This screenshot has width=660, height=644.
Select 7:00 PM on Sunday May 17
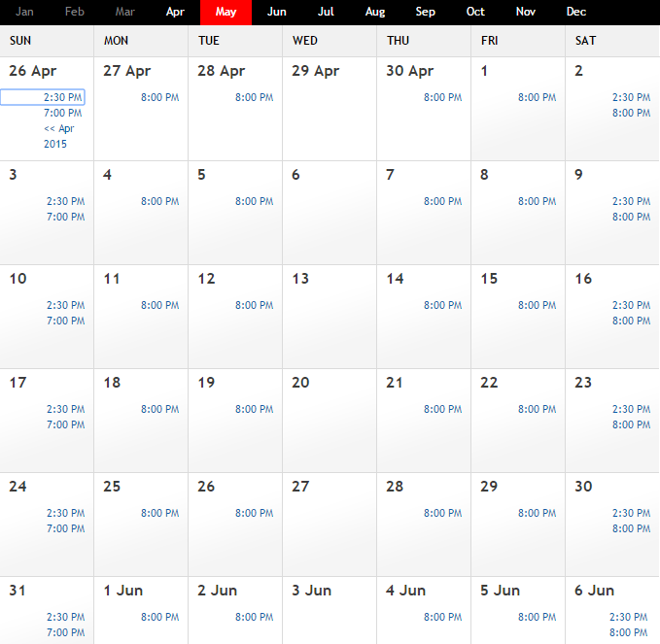click(66, 424)
